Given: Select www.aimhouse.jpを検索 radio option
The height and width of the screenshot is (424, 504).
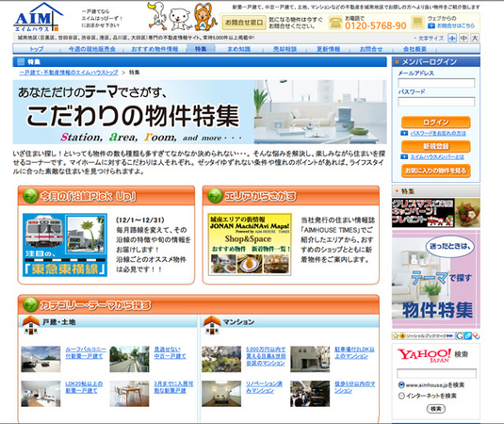Looking at the screenshot, I should click(x=401, y=384).
